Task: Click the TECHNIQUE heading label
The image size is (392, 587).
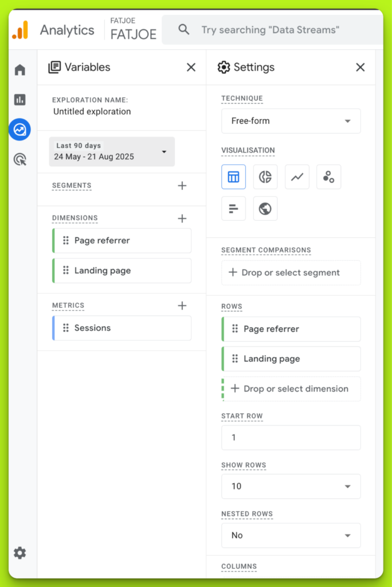Action: tap(242, 99)
